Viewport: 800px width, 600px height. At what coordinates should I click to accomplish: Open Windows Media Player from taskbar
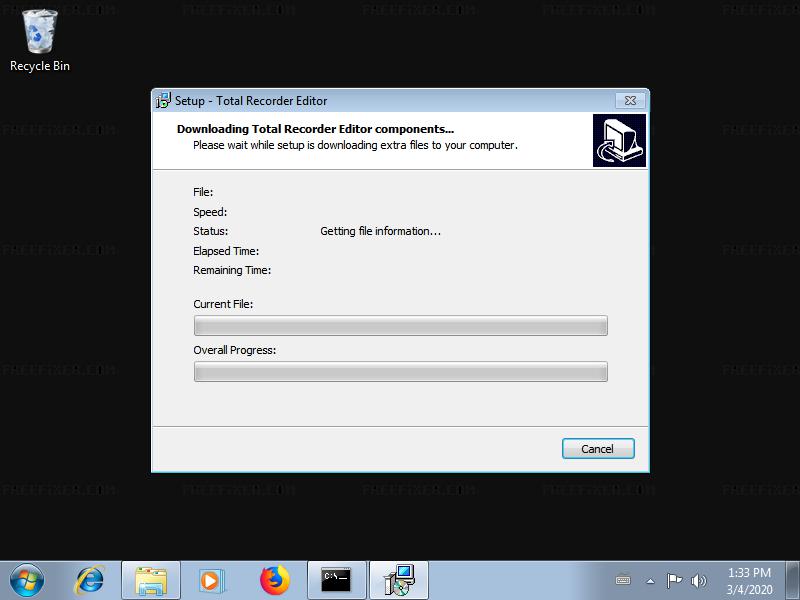pos(212,580)
